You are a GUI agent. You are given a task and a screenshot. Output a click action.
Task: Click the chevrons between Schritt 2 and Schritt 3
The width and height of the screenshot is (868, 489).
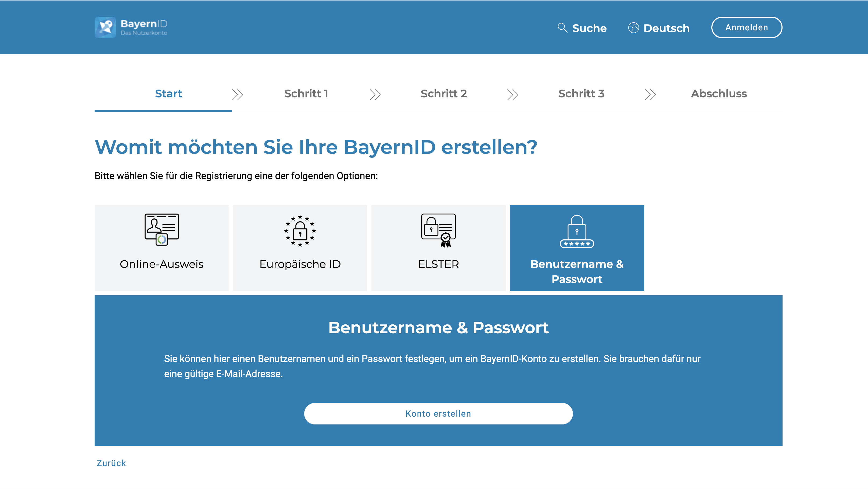click(512, 94)
